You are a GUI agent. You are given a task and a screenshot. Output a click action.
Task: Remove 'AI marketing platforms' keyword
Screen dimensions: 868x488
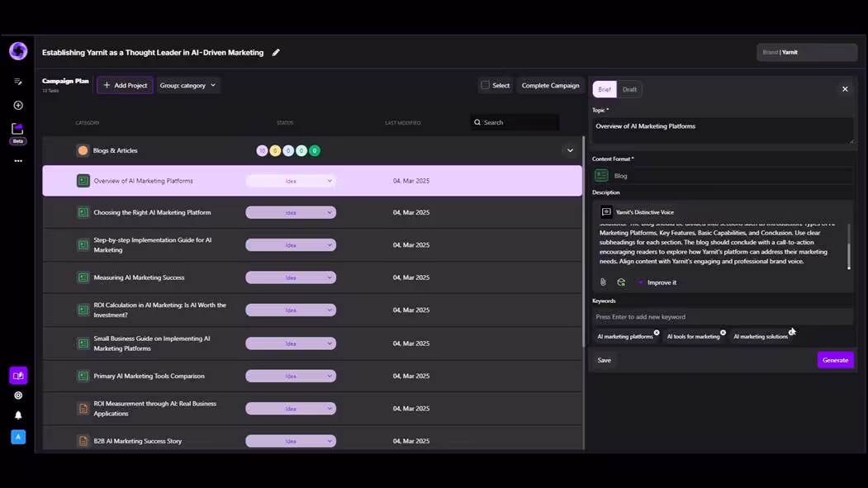657,333
